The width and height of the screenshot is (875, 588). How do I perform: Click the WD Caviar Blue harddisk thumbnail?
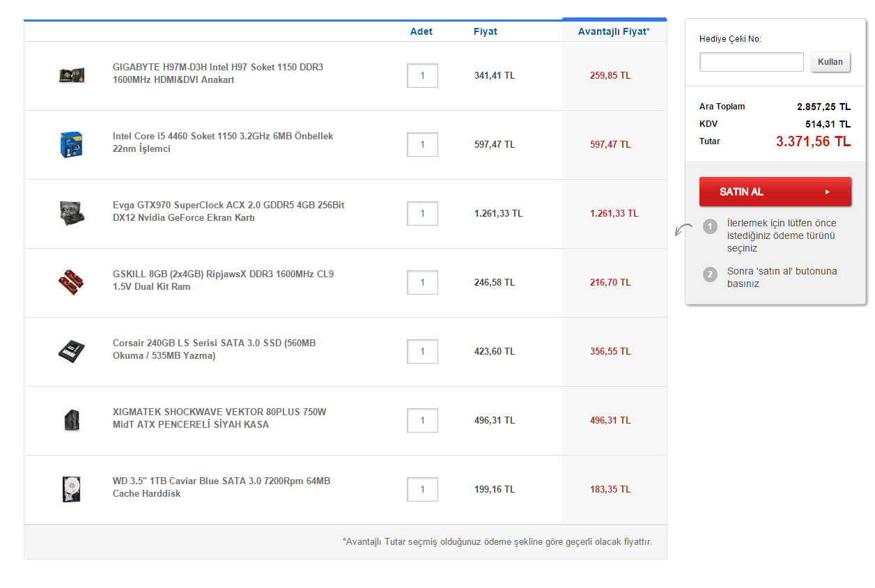71,488
